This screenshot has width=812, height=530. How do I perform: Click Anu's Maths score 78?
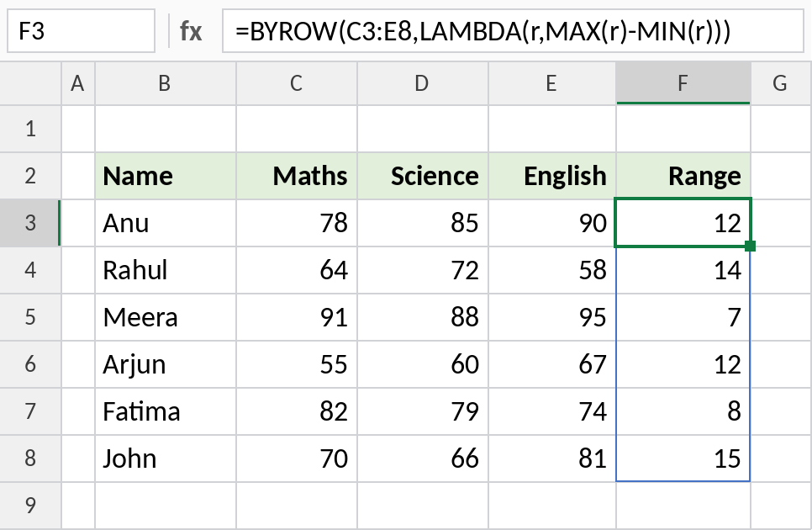tap(297, 223)
